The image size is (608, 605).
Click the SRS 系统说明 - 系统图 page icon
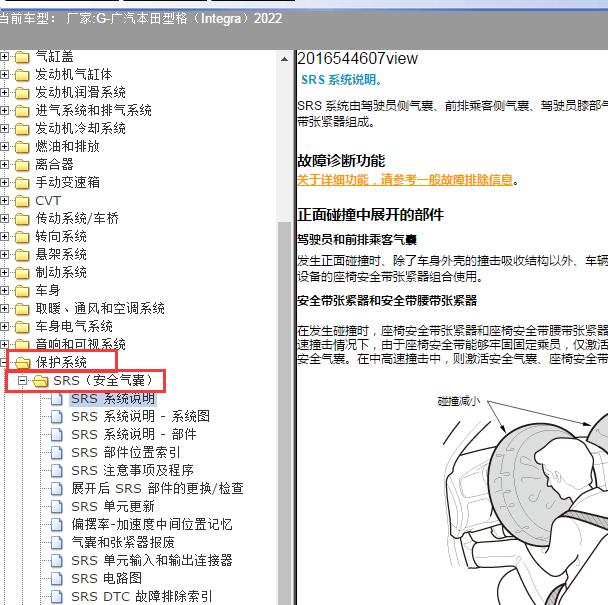[x=57, y=417]
